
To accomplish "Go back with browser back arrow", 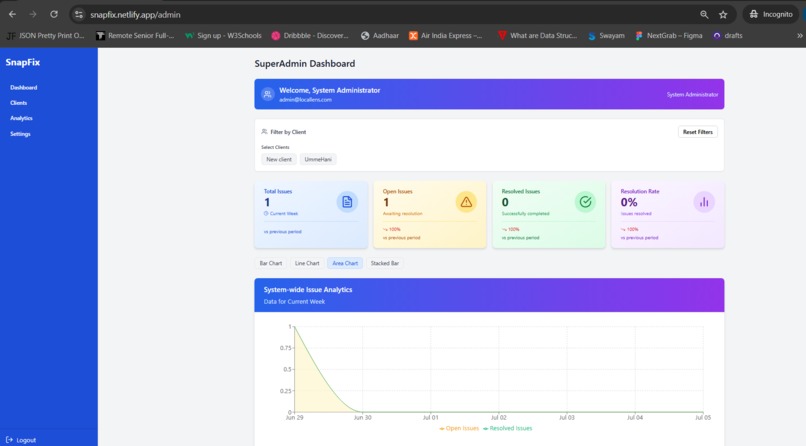I will [12, 14].
